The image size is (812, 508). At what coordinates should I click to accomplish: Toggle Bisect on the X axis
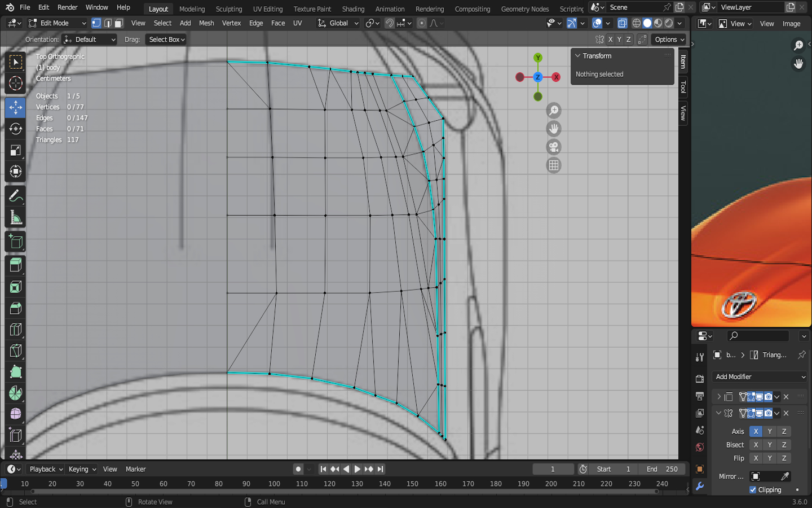(x=756, y=445)
